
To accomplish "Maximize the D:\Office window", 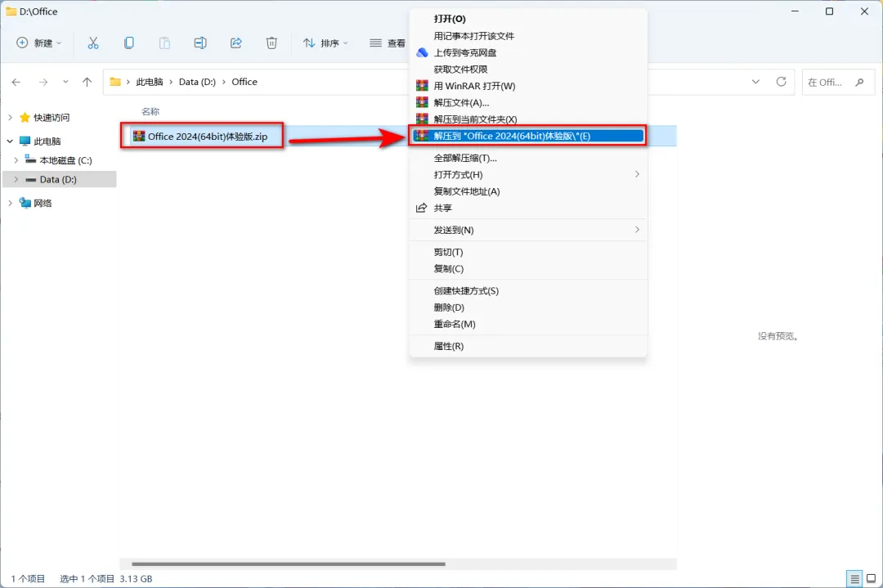I will 830,11.
